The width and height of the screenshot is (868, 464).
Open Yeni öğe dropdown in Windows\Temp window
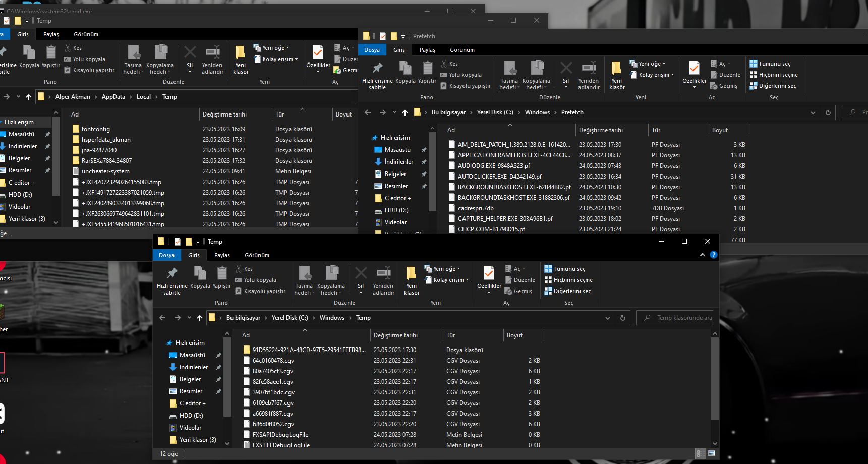(442, 269)
